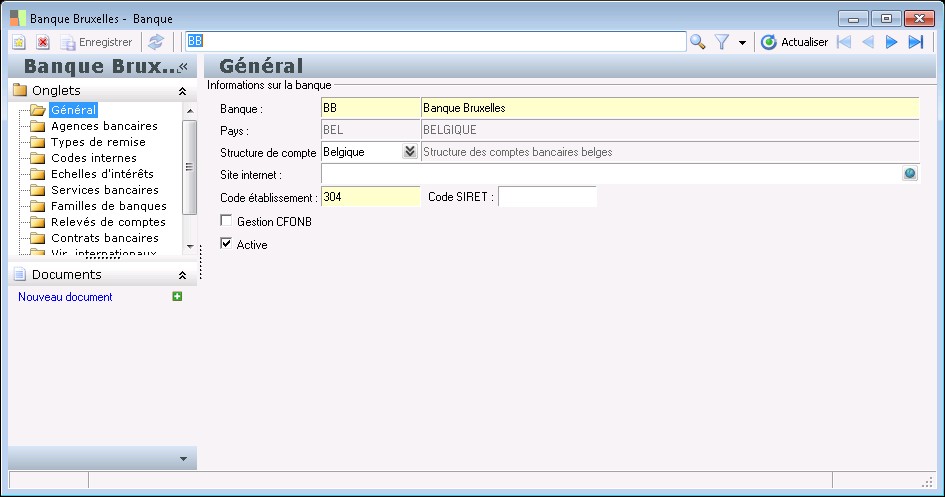Go to next record arrow
The image size is (945, 497).
click(x=891, y=42)
